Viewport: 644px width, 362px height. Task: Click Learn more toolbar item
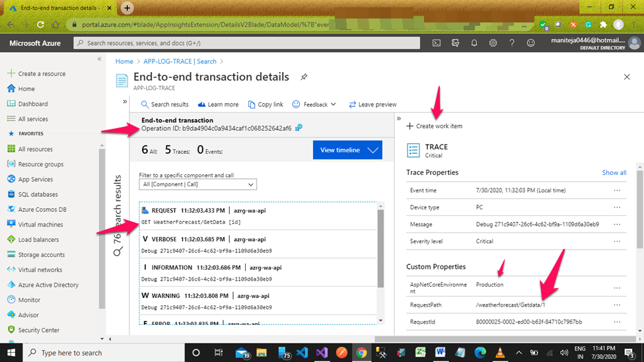coord(218,104)
